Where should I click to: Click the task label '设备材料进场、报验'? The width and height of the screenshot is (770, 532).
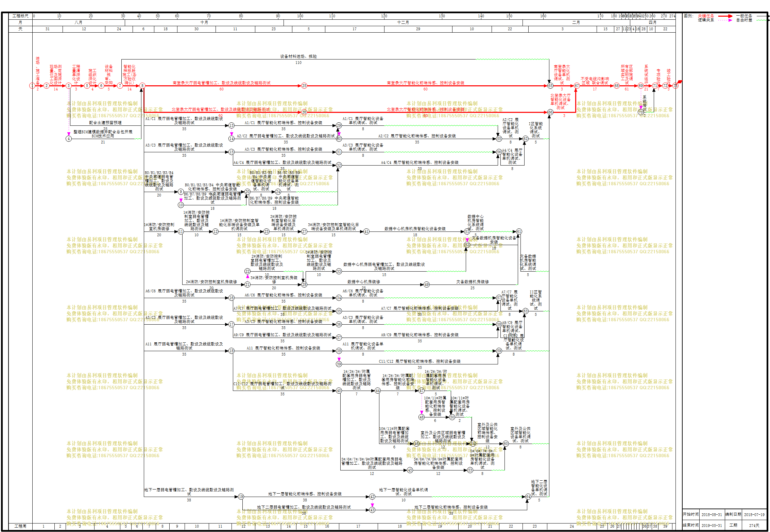pos(298,56)
